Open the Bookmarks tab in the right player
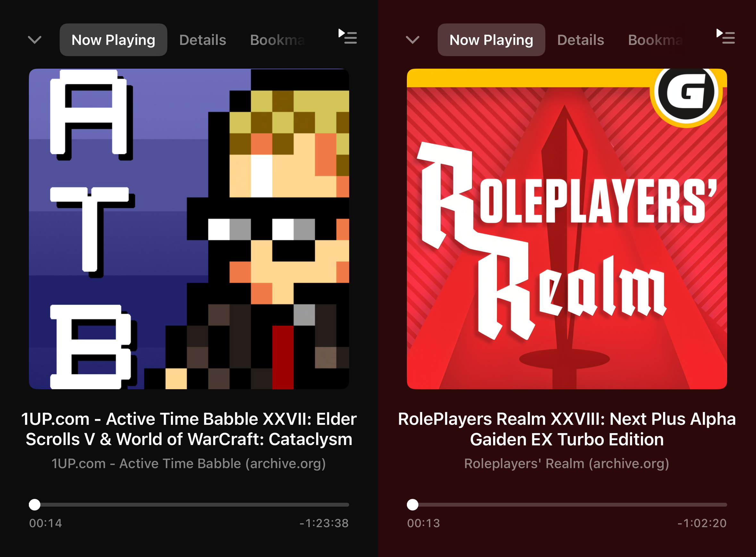This screenshot has width=756, height=557. tap(655, 40)
